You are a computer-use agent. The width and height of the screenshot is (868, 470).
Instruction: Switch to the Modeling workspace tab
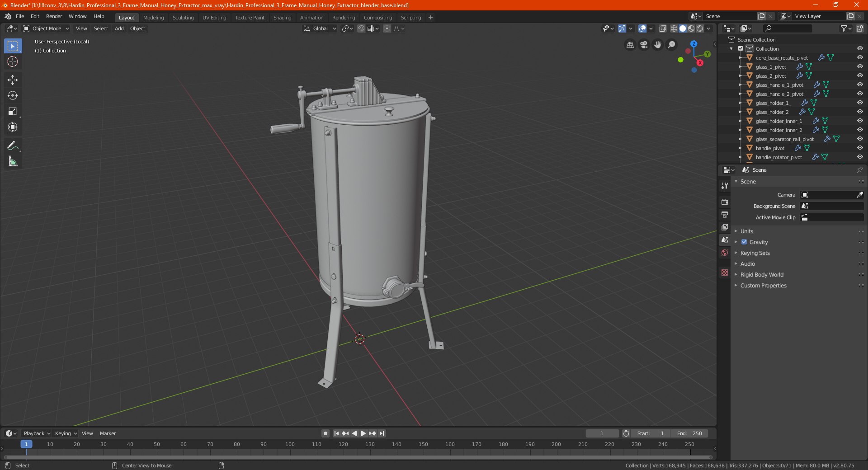[153, 18]
